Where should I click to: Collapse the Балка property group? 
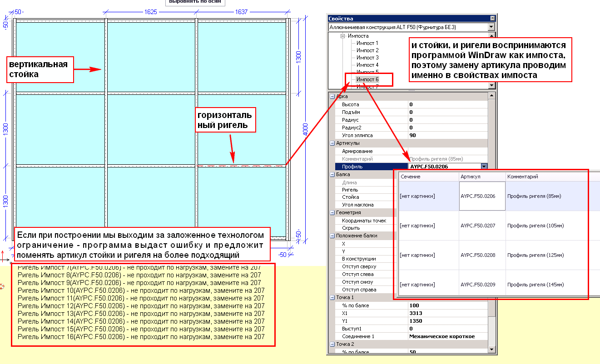332,174
